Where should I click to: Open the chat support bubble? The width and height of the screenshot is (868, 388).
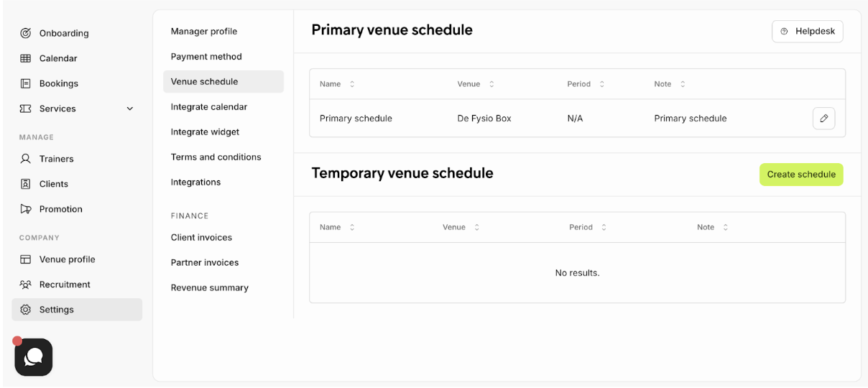tap(34, 357)
